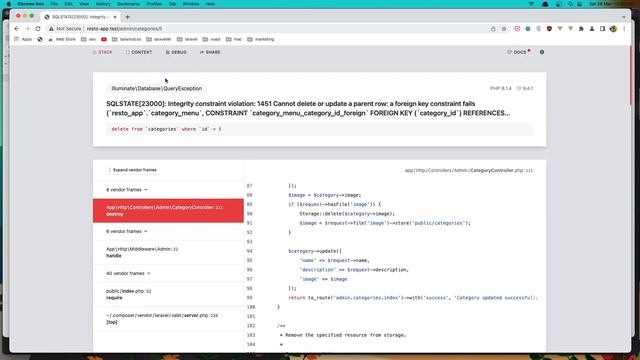Click the Illuminate\Database\QueryException label
Image resolution: width=640 pixels, height=360 pixels.
(x=157, y=88)
